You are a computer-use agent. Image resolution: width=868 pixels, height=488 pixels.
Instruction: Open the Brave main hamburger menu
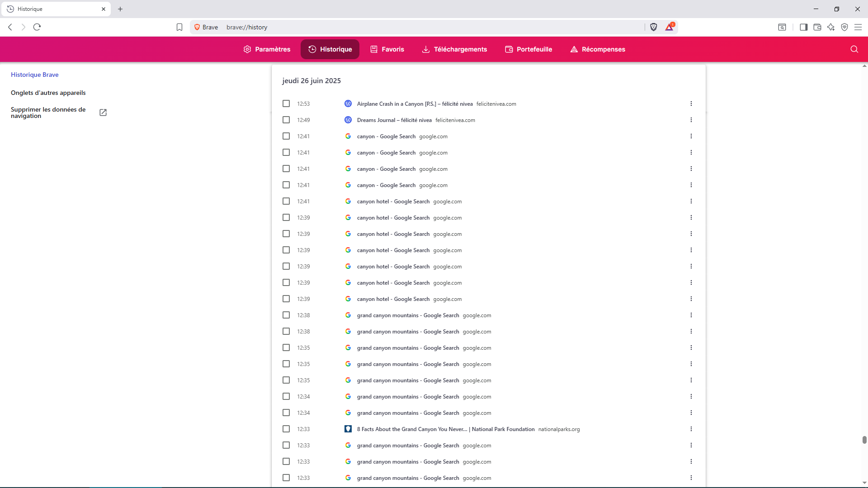tap(858, 27)
